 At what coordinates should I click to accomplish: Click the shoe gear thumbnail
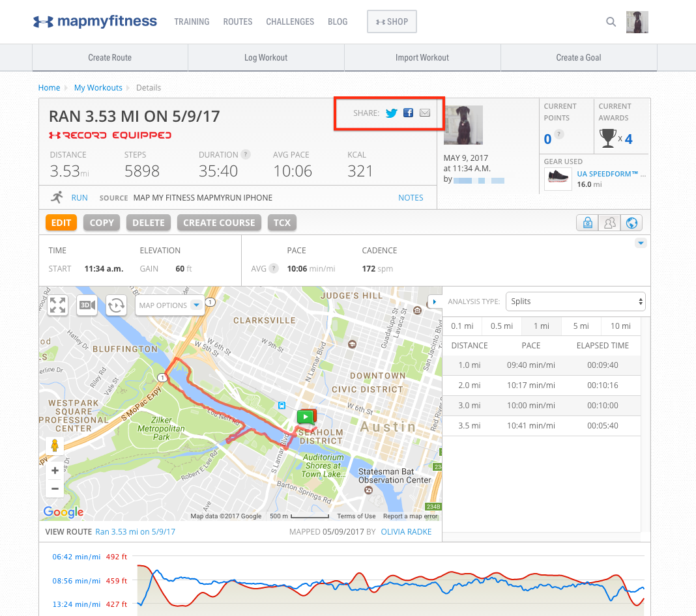click(558, 178)
